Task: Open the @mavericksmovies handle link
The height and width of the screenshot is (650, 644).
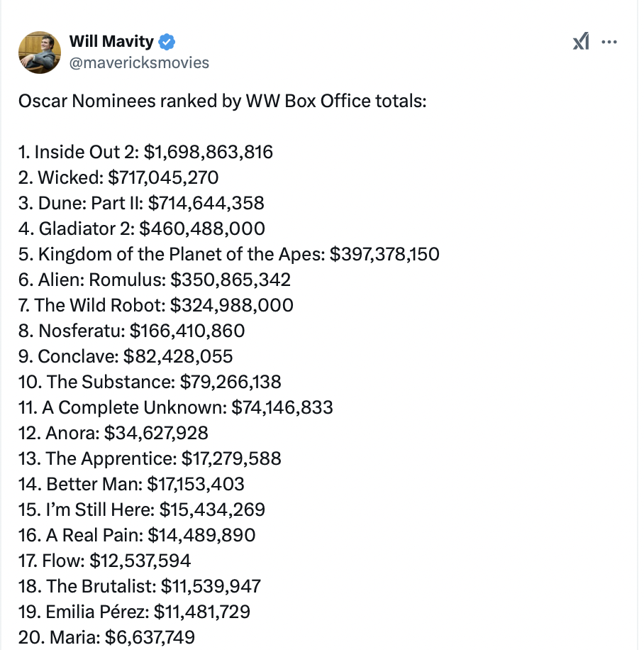Action: coord(139,62)
